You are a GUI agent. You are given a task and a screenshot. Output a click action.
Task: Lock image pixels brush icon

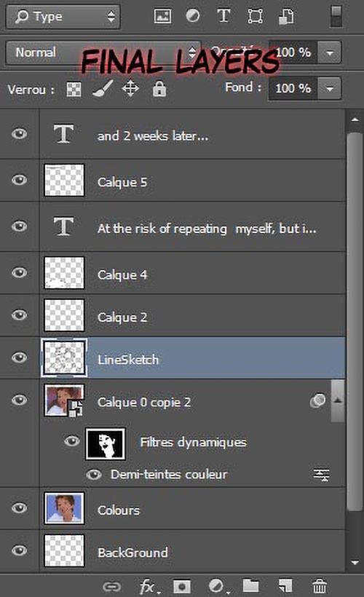coord(103,89)
